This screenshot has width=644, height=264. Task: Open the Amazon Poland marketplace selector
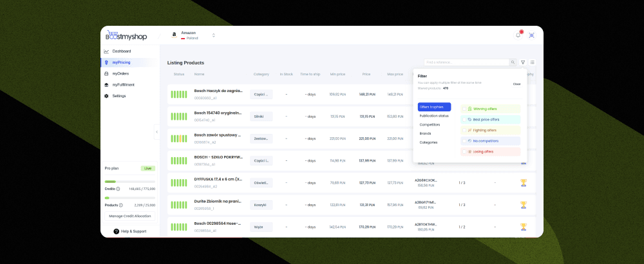click(193, 35)
